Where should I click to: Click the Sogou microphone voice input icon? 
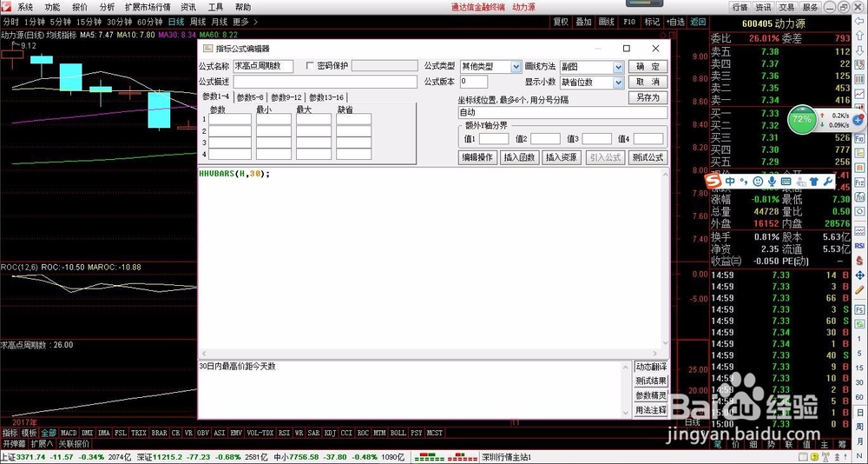pyautogui.click(x=772, y=182)
